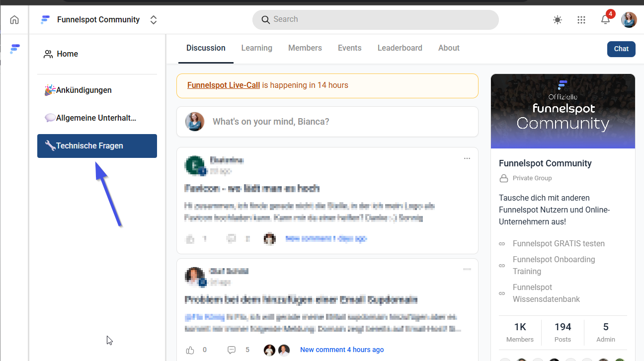Click the 1K Members stat
644x361 pixels.
click(520, 333)
